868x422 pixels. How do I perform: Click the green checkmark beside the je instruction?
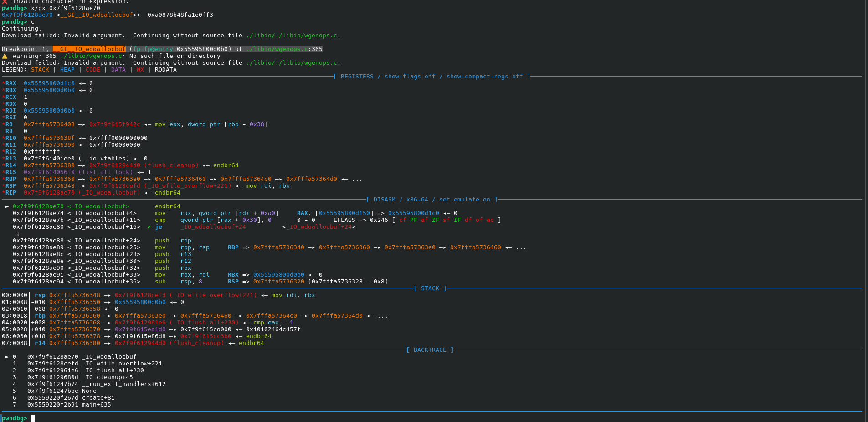click(149, 227)
